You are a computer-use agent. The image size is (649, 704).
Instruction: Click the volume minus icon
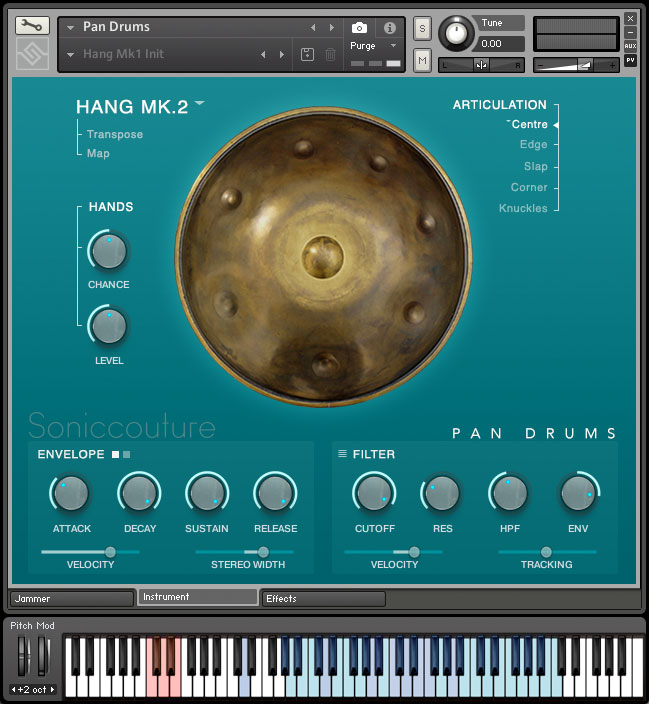(x=541, y=66)
